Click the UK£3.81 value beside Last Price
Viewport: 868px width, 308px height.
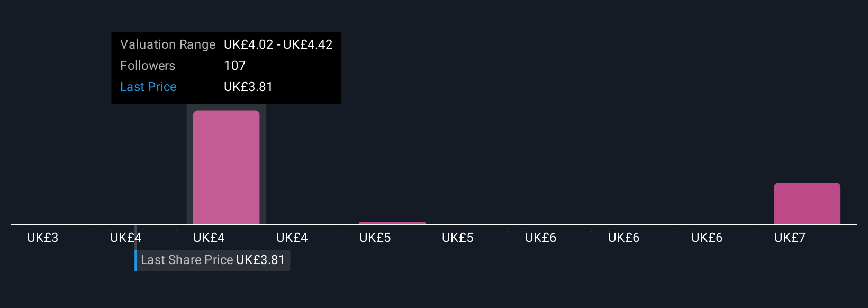pos(248,87)
